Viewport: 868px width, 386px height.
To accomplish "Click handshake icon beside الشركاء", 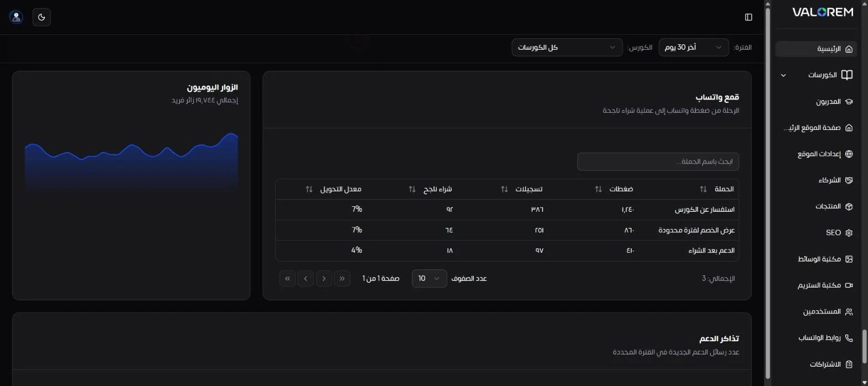I will pos(849,180).
